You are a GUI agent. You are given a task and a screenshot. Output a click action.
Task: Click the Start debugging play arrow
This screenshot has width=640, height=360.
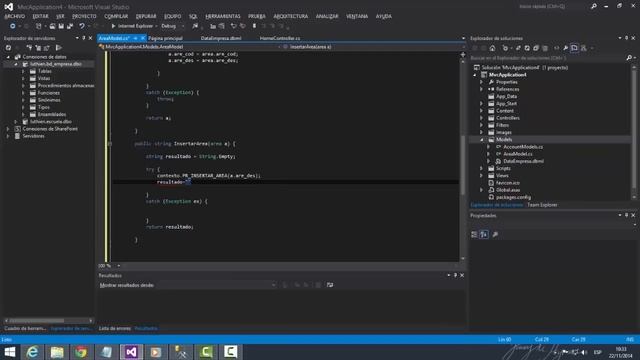click(113, 26)
